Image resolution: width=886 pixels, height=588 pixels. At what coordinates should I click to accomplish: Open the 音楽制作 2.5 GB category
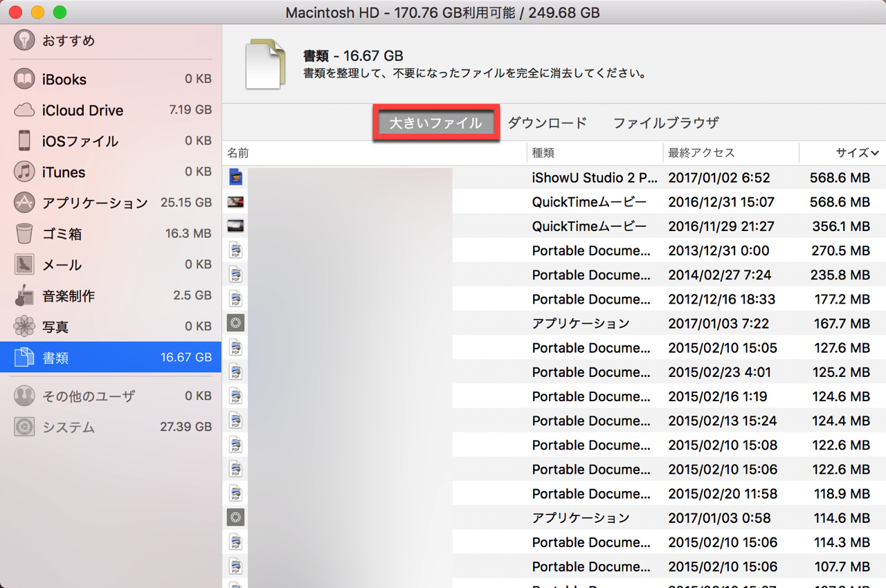click(x=111, y=295)
